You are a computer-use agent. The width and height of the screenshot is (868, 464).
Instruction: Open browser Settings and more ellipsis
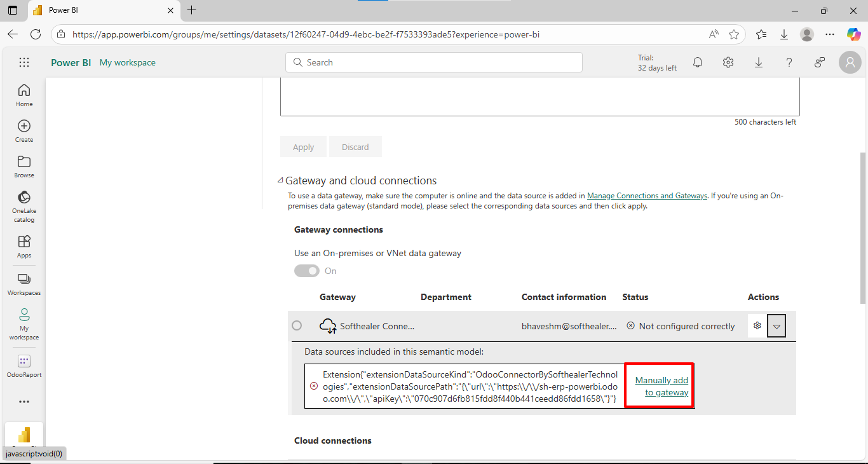point(830,34)
